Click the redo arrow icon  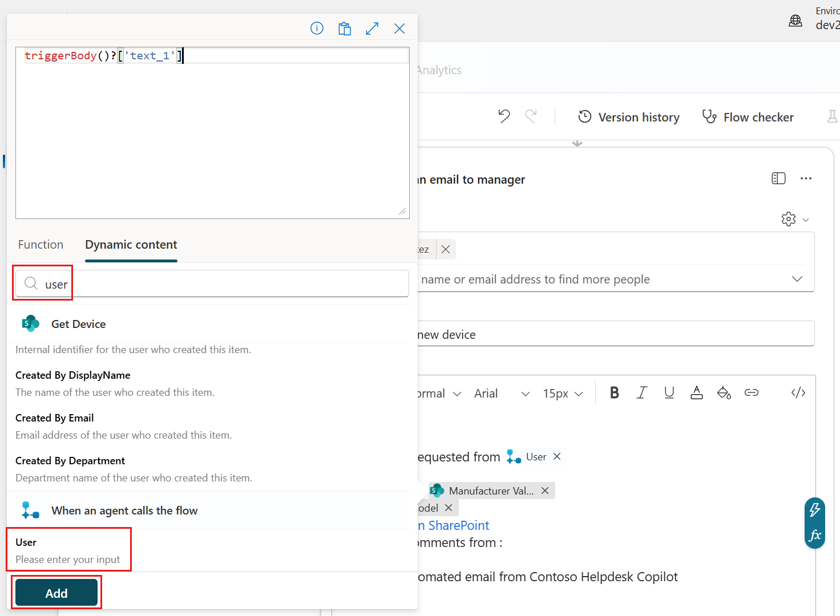point(531,116)
